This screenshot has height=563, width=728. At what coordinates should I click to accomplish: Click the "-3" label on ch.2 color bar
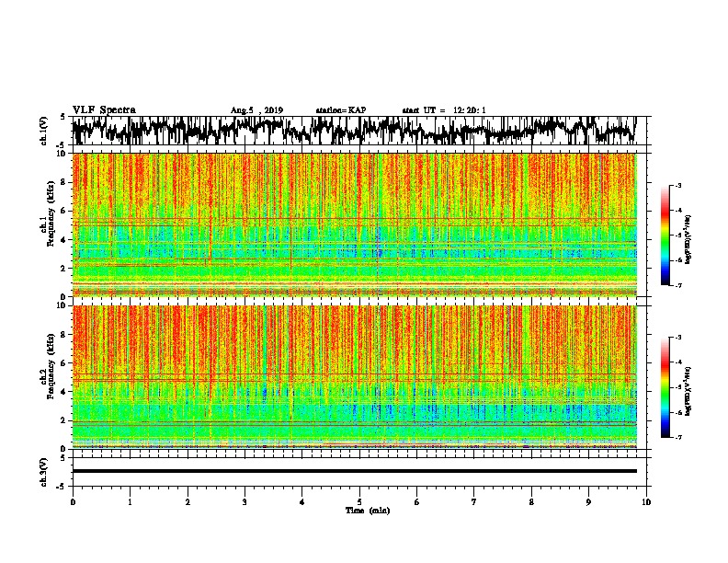677,338
